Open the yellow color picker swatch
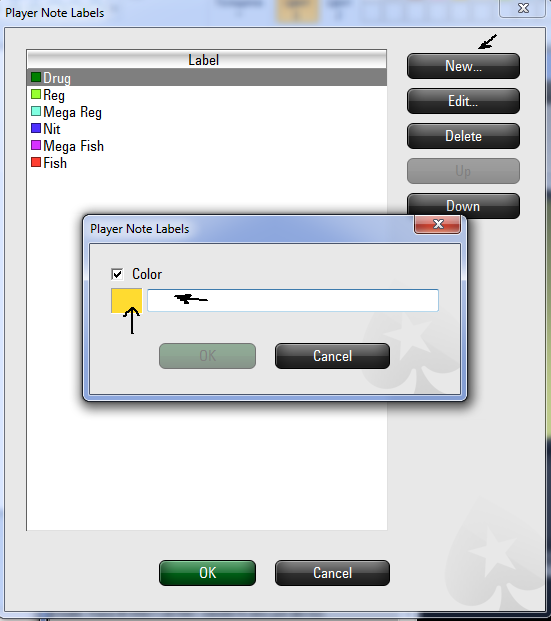551x621 pixels. point(126,301)
